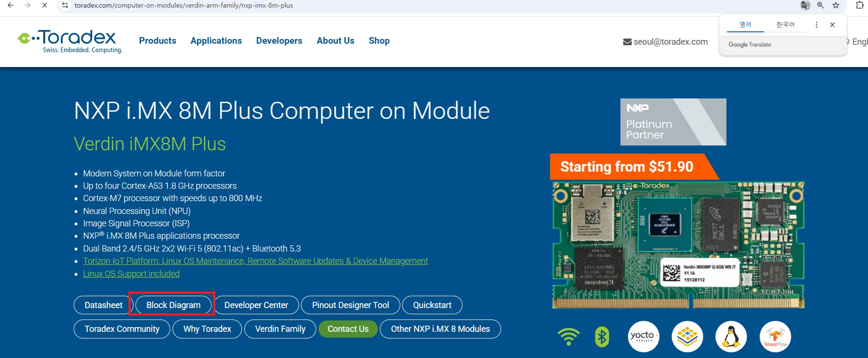Switch translation to 한국어 tab
This screenshot has width=868, height=358.
pos(785,25)
